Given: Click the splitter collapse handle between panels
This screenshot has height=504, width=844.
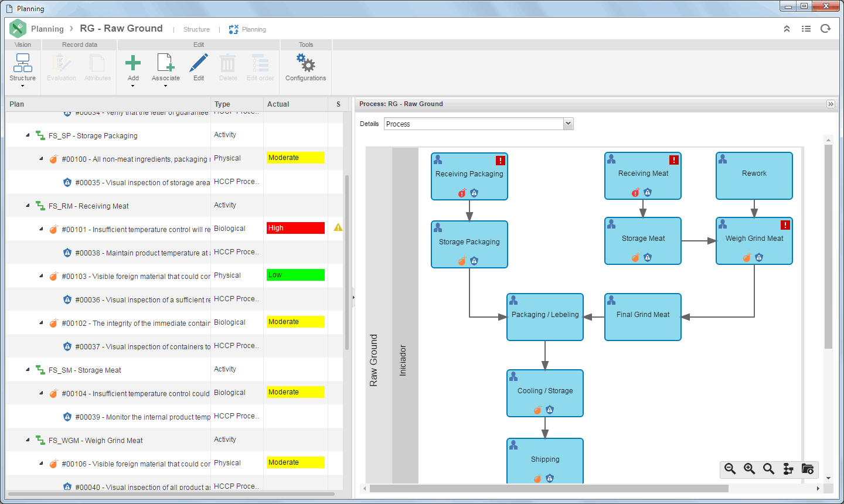Looking at the screenshot, I should [x=353, y=298].
